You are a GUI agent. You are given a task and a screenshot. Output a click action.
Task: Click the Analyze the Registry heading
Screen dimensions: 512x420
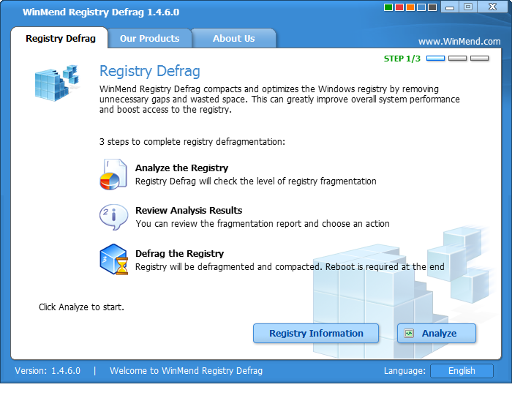[181, 168]
